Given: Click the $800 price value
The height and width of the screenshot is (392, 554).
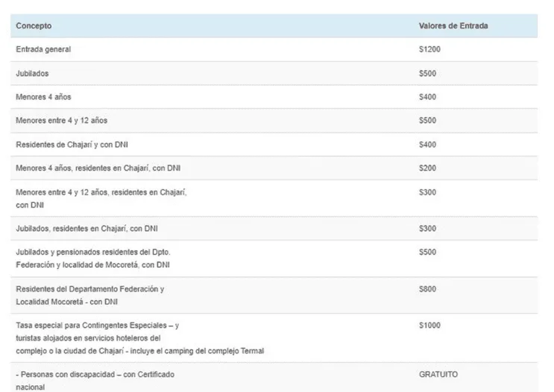Looking at the screenshot, I should coord(428,289).
